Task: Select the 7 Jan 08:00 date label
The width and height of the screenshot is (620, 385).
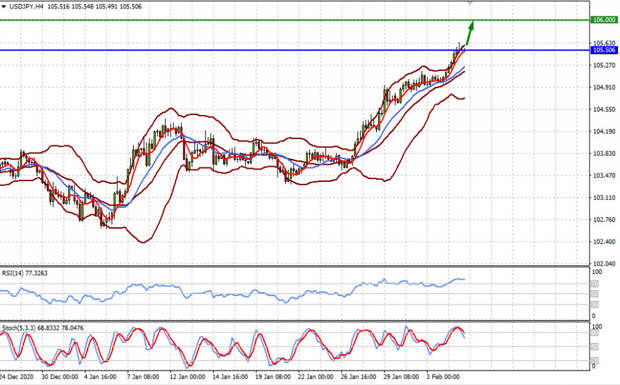Action: (143, 377)
